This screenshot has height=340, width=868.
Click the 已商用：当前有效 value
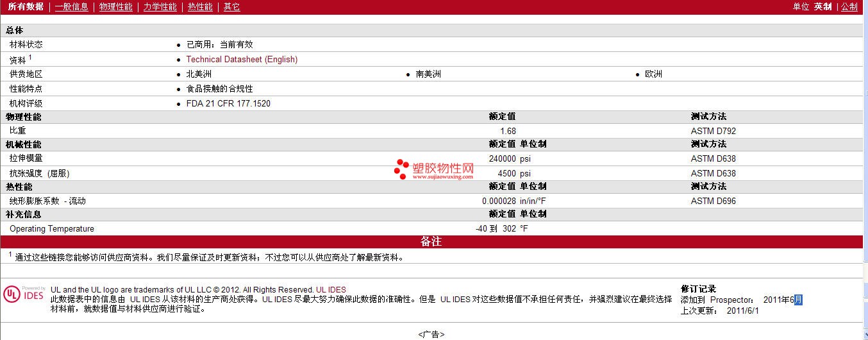(219, 44)
